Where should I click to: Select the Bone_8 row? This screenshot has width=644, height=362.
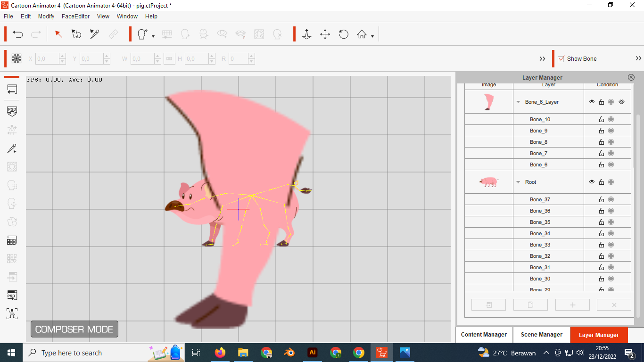[x=548, y=142]
